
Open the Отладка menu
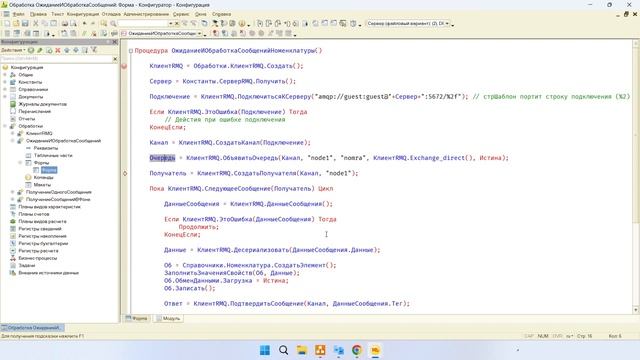point(111,14)
